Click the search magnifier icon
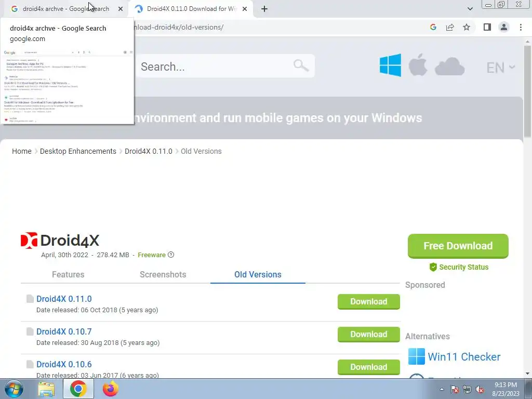532x399 pixels. pos(301,65)
